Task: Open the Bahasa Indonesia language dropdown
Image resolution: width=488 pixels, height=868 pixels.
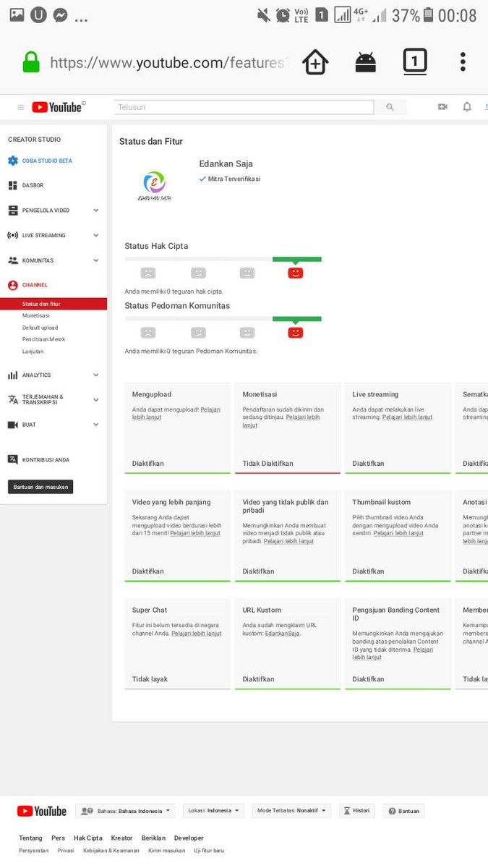Action: (126, 811)
